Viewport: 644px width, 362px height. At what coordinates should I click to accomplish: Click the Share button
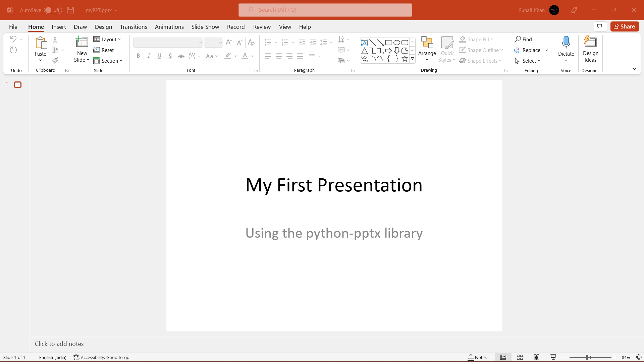(x=625, y=26)
